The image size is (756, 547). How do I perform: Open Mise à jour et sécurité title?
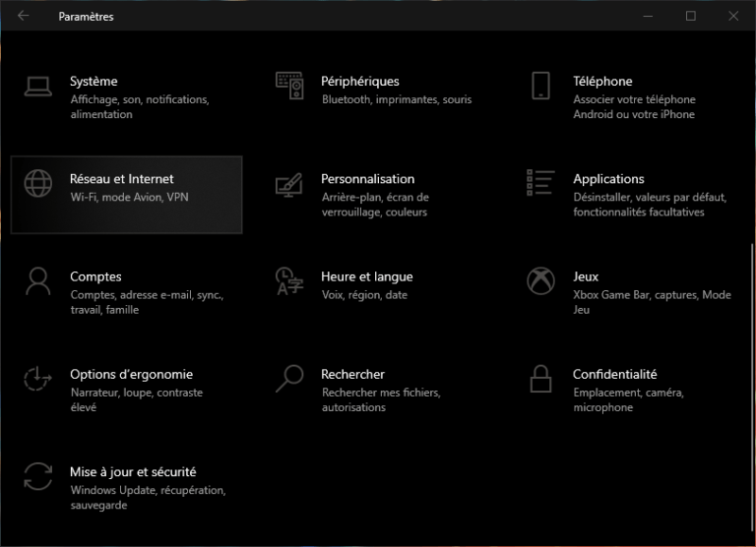pyautogui.click(x=133, y=472)
